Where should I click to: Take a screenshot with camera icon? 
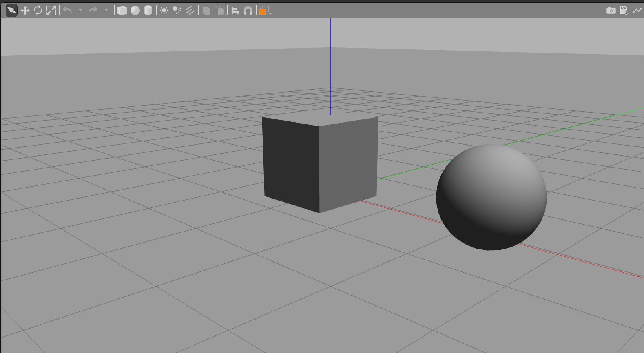coord(611,11)
